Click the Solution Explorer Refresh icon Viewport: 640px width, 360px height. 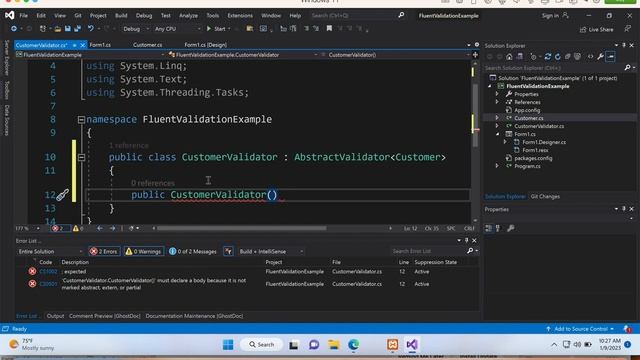tap(558, 57)
